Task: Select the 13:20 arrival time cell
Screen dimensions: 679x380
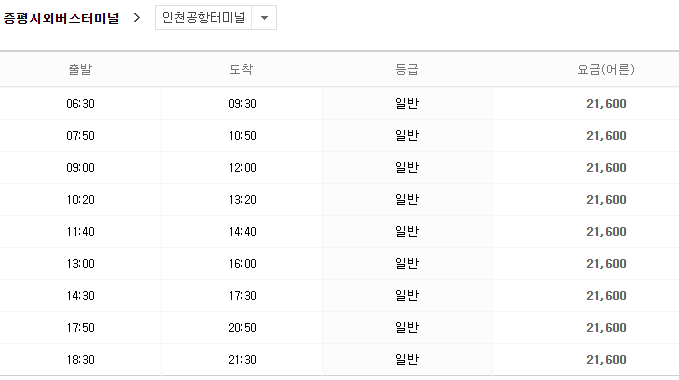Action: click(x=242, y=200)
